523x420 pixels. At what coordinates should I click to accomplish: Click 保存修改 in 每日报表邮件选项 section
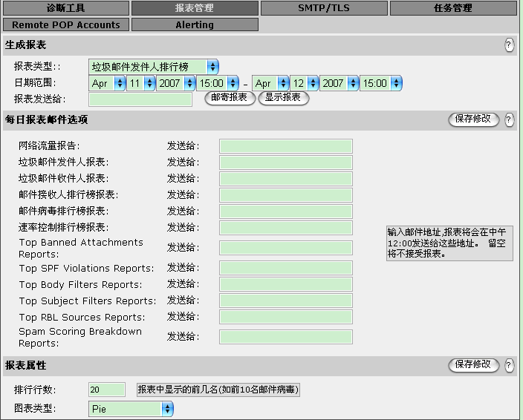pyautogui.click(x=473, y=119)
